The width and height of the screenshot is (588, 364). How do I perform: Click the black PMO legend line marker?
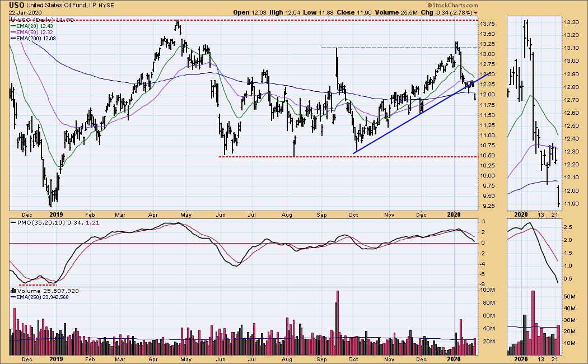coord(13,223)
